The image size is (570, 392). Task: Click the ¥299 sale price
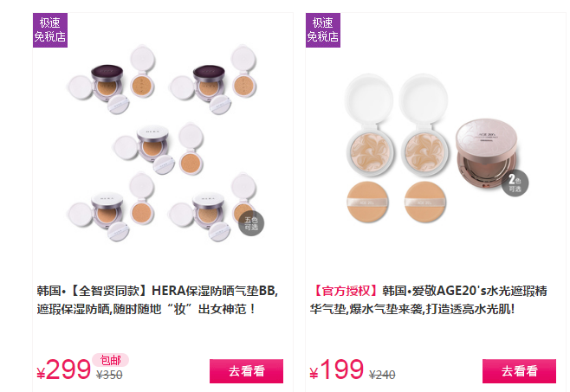[x=64, y=370]
